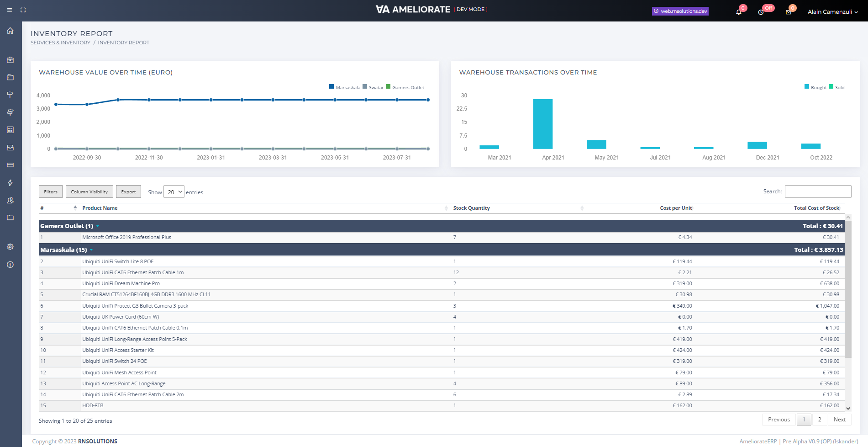Click the Ameliorate logo
Image resolution: width=868 pixels, height=447 pixels.
(x=413, y=9)
